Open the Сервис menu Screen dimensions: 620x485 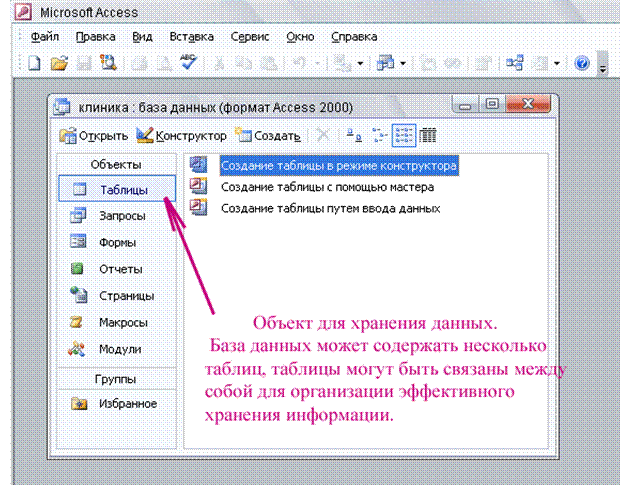(x=248, y=36)
